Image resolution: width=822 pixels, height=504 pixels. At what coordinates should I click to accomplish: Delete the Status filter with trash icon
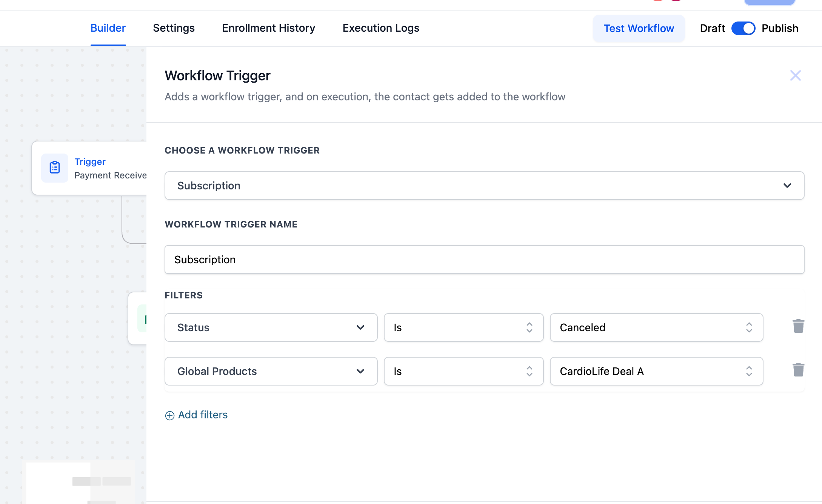798,326
